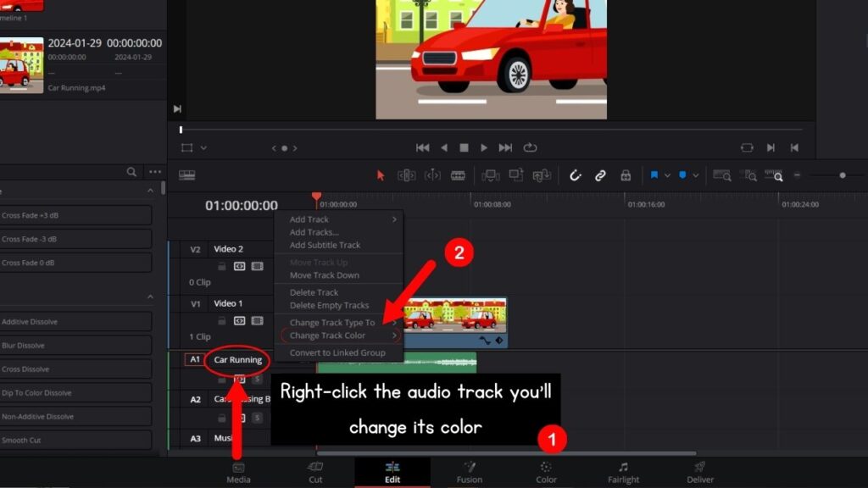Select the normal edit mode arrow tool

381,175
